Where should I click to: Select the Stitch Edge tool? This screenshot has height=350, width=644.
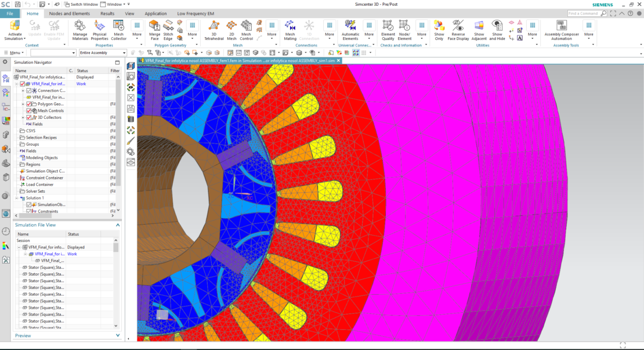coord(169,30)
